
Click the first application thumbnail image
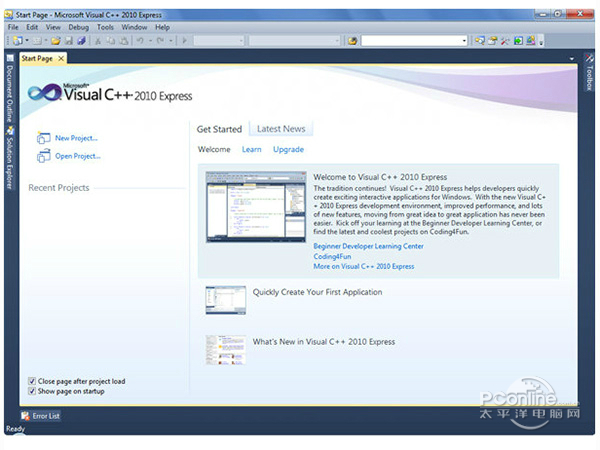(x=226, y=300)
